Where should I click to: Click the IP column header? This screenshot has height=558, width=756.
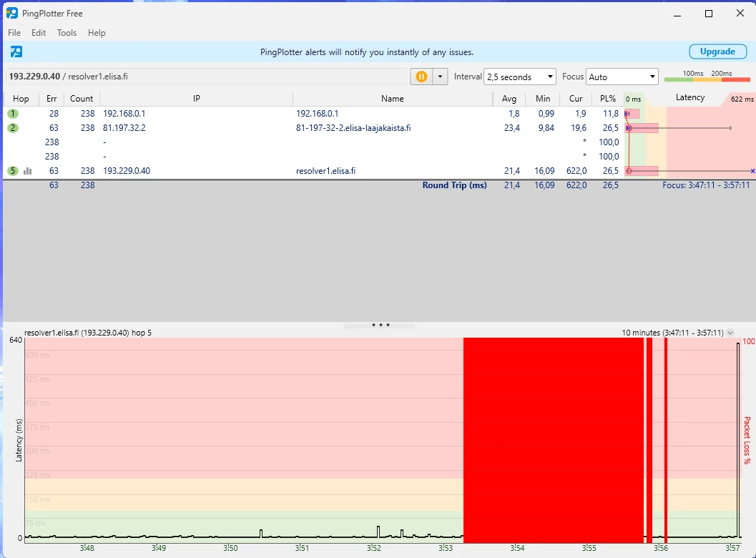pos(196,99)
